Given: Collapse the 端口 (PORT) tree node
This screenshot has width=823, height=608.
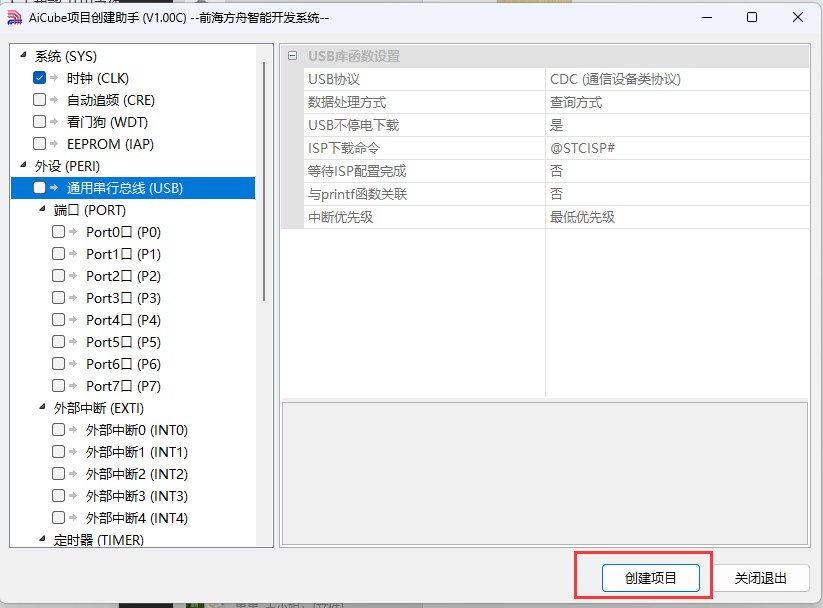Looking at the screenshot, I should coord(43,209).
